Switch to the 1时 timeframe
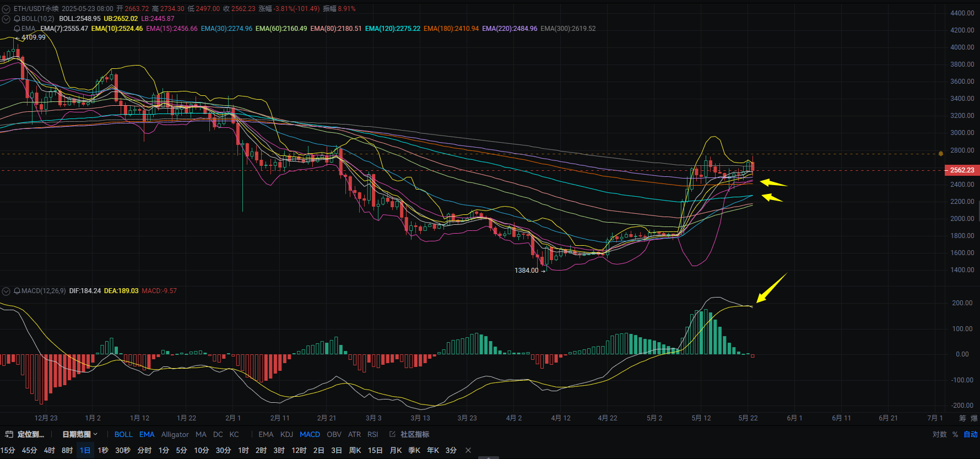Image resolution: width=980 pixels, height=459 pixels. point(243,450)
